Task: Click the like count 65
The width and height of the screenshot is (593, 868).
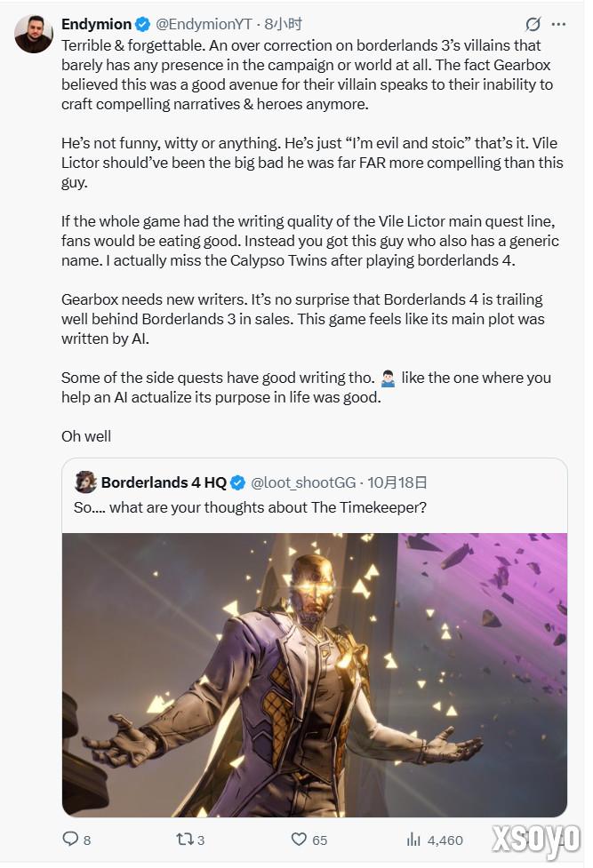Action: [320, 840]
